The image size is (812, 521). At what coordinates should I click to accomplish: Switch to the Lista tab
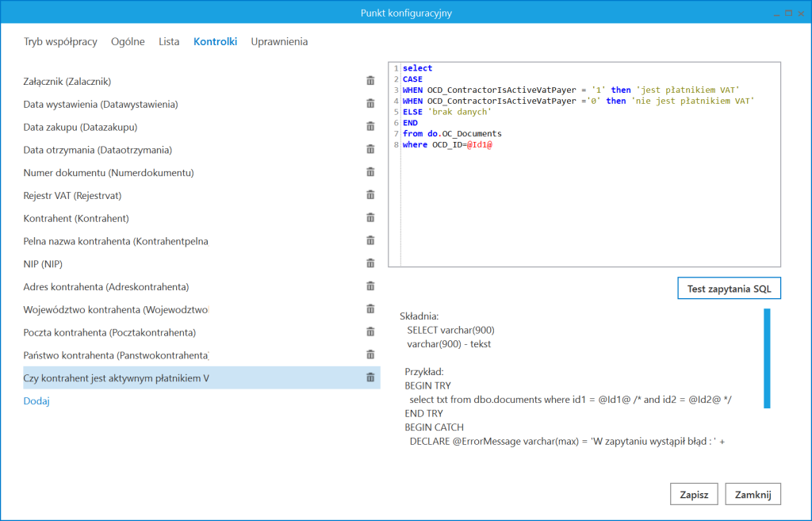pyautogui.click(x=169, y=40)
